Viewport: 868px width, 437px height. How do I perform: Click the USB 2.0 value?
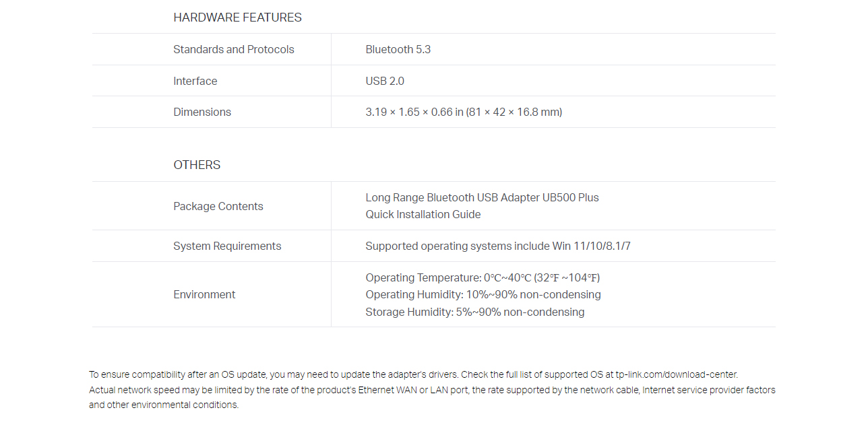[x=385, y=81]
